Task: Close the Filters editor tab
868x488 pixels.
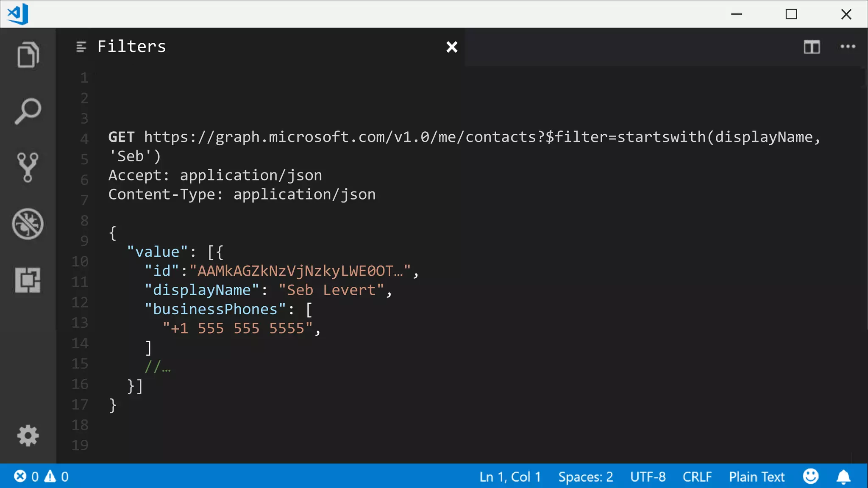Action: 452,47
